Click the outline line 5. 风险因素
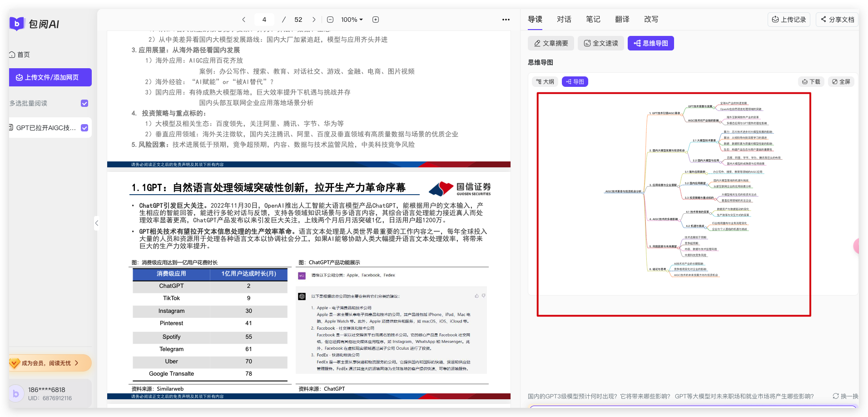This screenshot has height=417, width=868. point(273,145)
